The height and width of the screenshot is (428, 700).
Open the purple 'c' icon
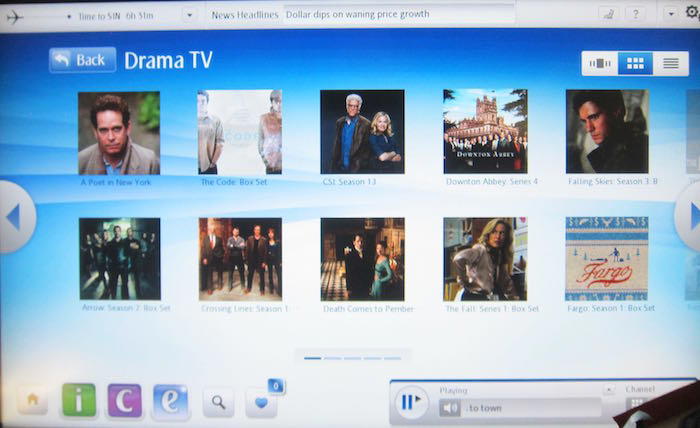coord(125,401)
